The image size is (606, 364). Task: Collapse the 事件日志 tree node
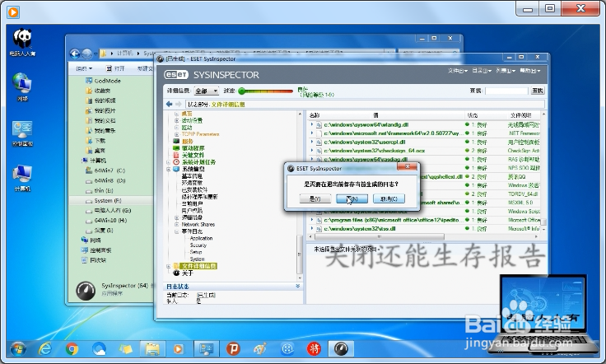click(177, 231)
